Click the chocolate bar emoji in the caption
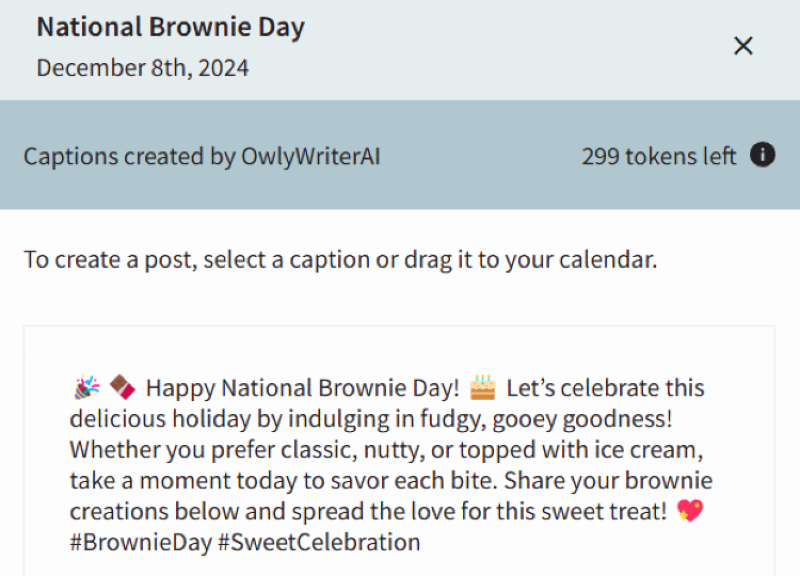This screenshot has height=576, width=800. [x=120, y=386]
